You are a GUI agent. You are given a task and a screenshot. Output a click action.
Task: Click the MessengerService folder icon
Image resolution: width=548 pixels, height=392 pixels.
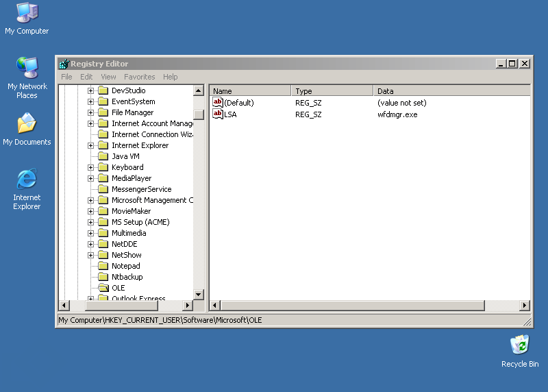pyautogui.click(x=103, y=189)
